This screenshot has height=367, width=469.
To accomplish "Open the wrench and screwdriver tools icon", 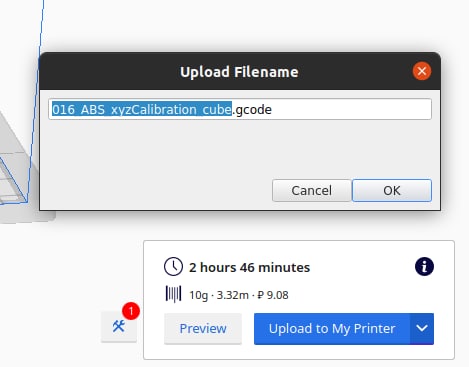I will click(x=119, y=326).
